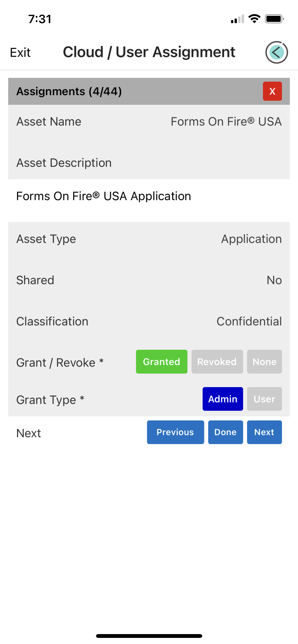This screenshot has width=298, height=644.
Task: Tap the Wi-Fi icon in the status bar
Action: (x=254, y=18)
